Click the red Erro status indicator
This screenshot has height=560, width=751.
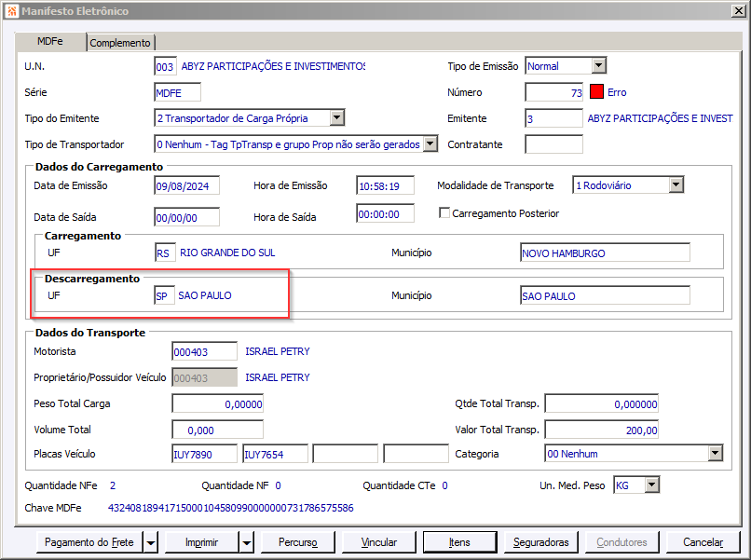596,91
